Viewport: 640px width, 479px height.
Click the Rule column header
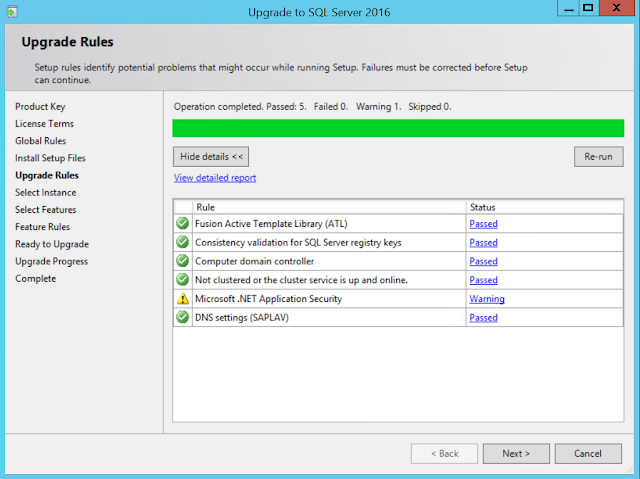click(329, 207)
